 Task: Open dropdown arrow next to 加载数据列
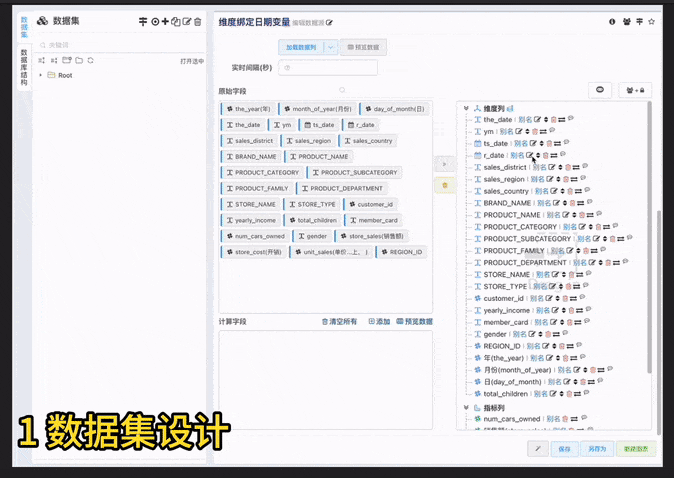(x=331, y=47)
